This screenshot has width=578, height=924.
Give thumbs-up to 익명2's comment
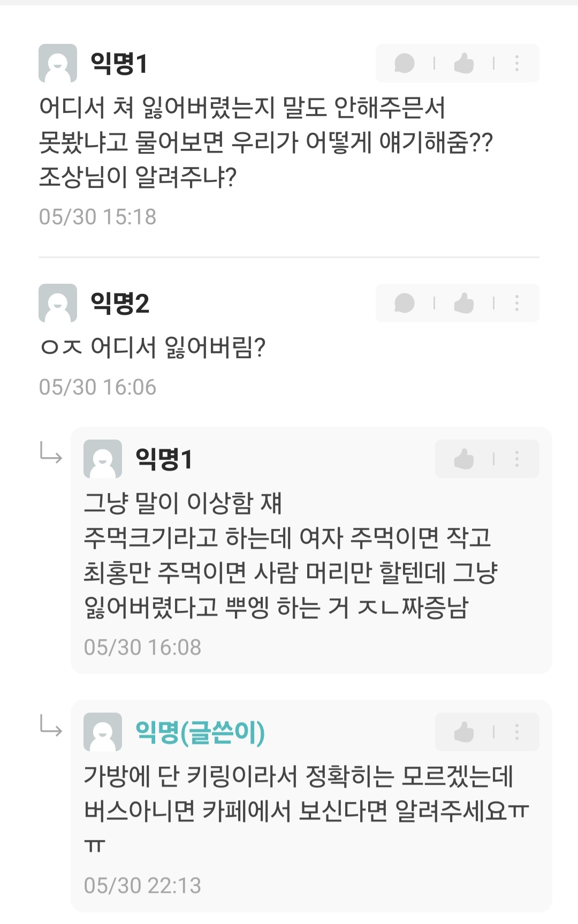pos(464,303)
